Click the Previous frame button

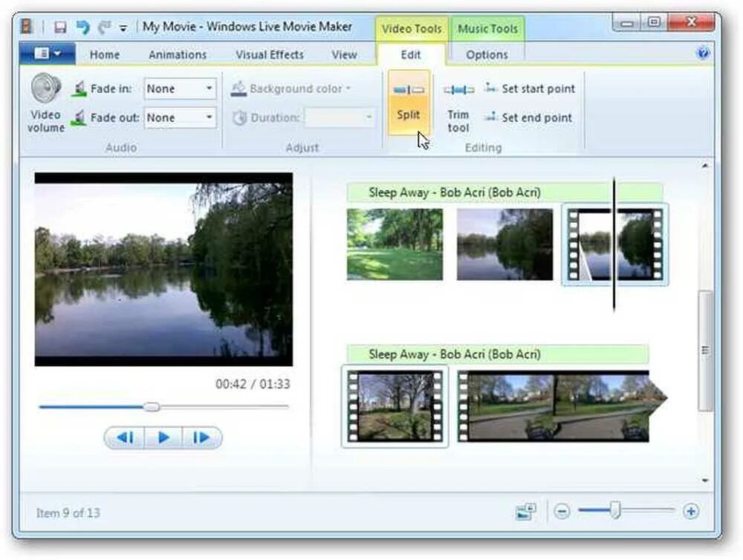coord(125,437)
